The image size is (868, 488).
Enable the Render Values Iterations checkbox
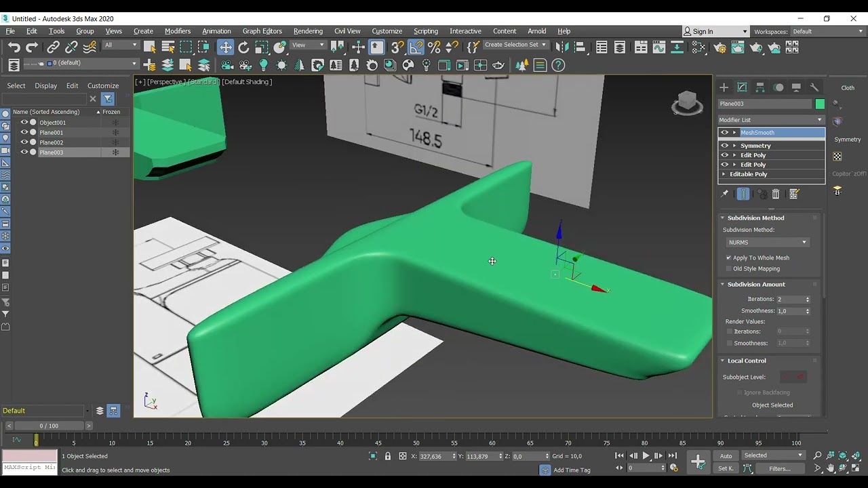pos(730,331)
